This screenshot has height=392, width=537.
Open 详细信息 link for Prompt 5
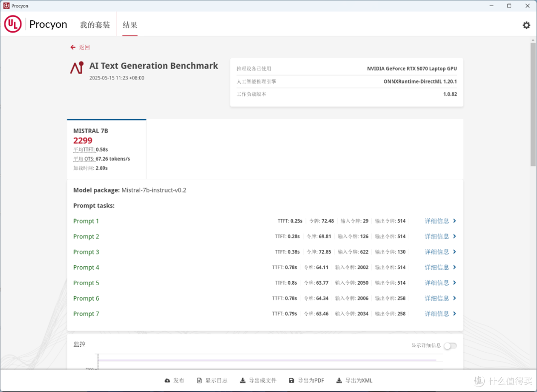[437, 283]
